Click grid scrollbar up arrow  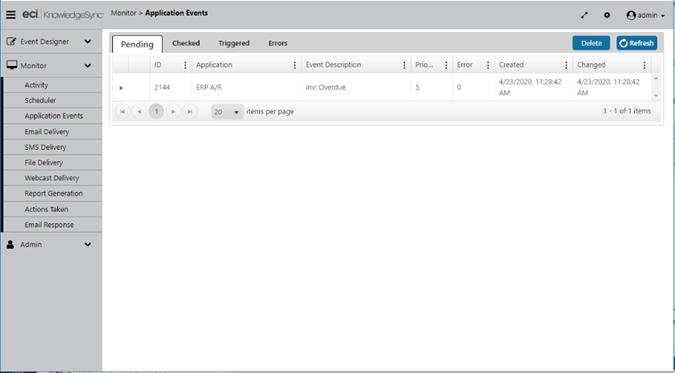tap(656, 79)
